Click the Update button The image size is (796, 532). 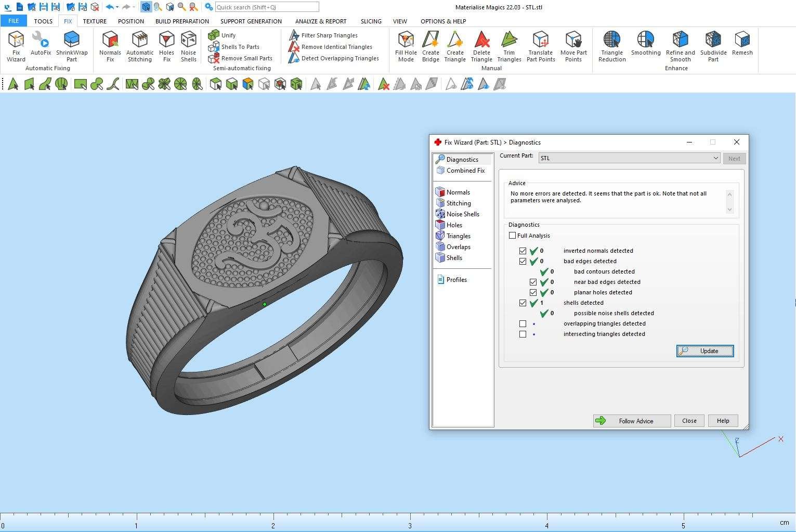tap(705, 351)
